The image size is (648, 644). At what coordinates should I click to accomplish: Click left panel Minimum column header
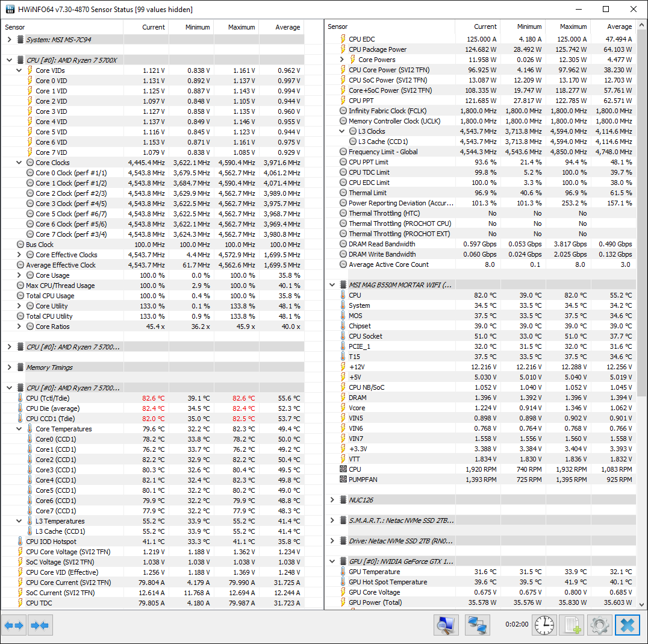(191, 27)
